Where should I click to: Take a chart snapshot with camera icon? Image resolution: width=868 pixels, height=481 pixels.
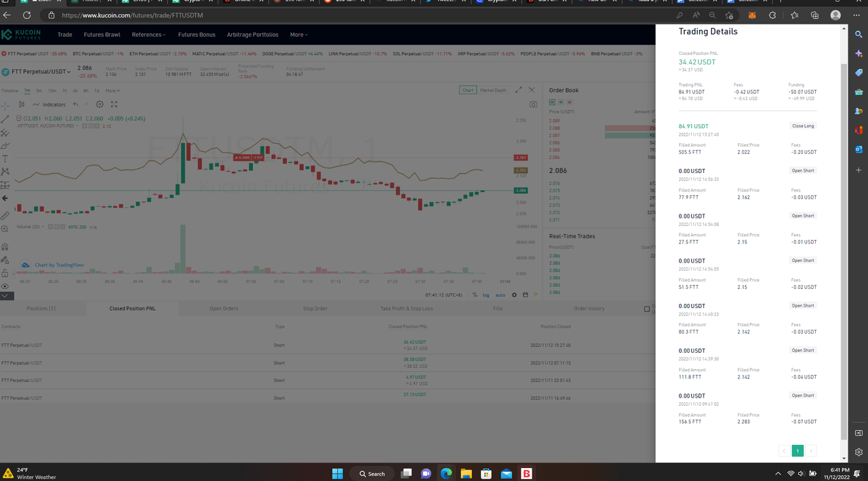click(x=534, y=104)
